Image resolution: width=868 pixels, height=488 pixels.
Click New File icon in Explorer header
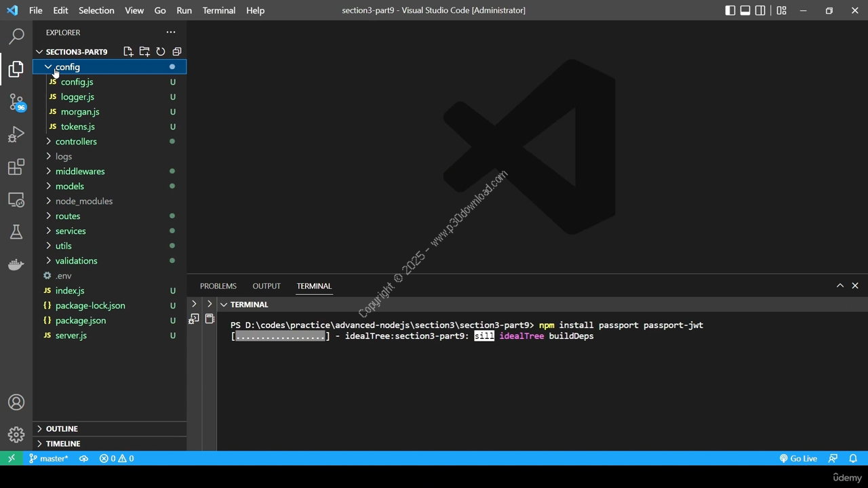coord(128,52)
